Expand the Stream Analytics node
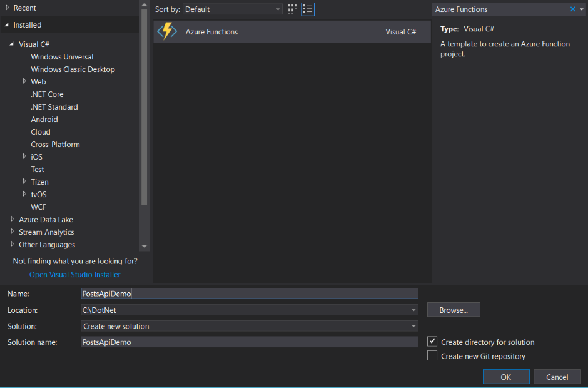The image size is (588, 388). pyautogui.click(x=13, y=232)
